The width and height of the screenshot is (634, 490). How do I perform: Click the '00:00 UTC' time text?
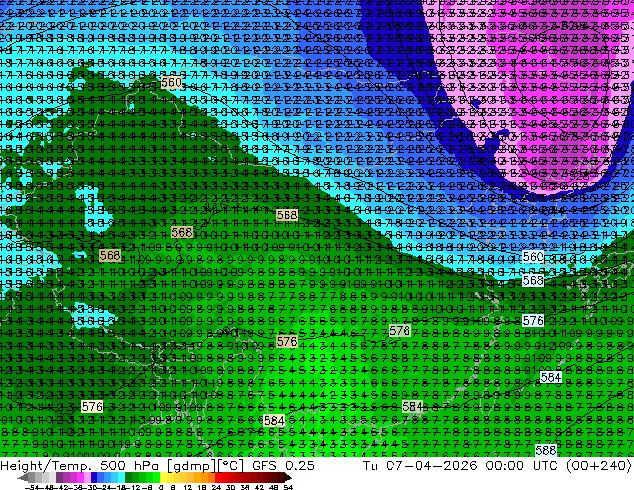(520, 466)
